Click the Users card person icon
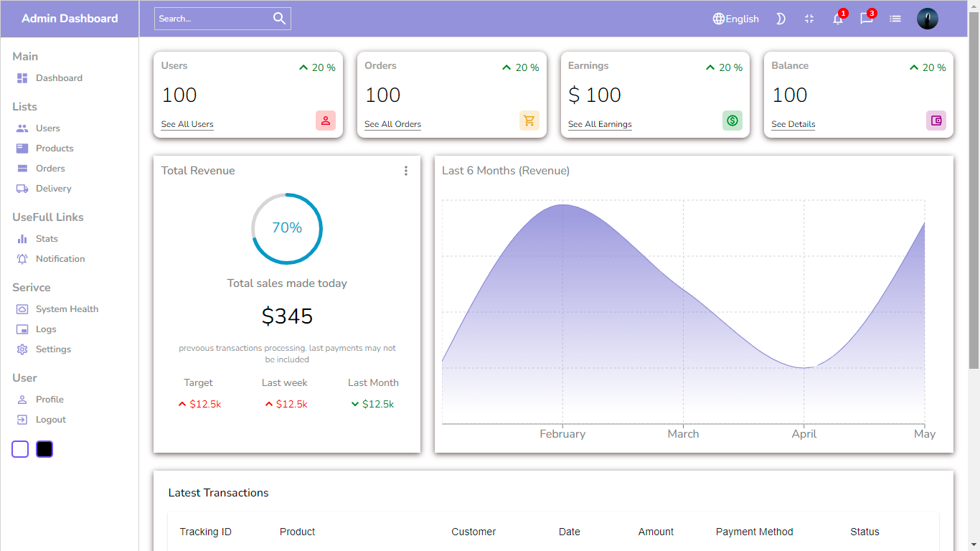 point(325,121)
